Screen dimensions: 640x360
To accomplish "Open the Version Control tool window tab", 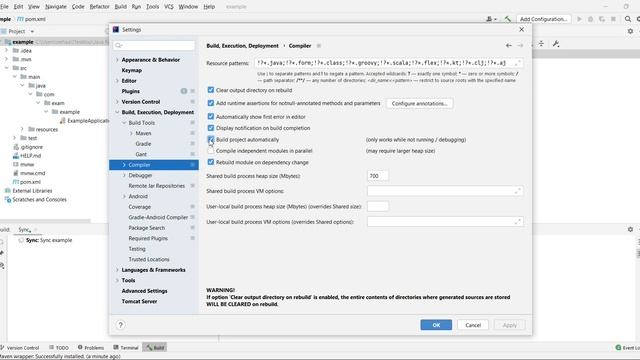I will [20, 348].
